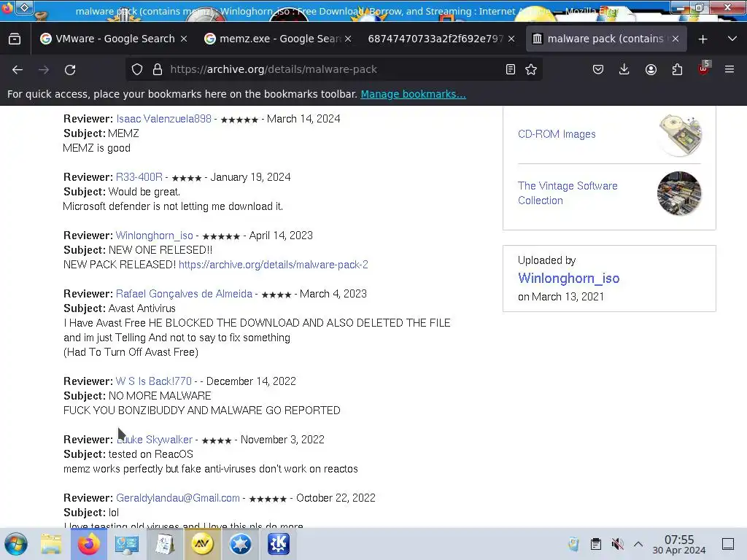
Task: Open a new tab with plus
Action: click(x=703, y=39)
